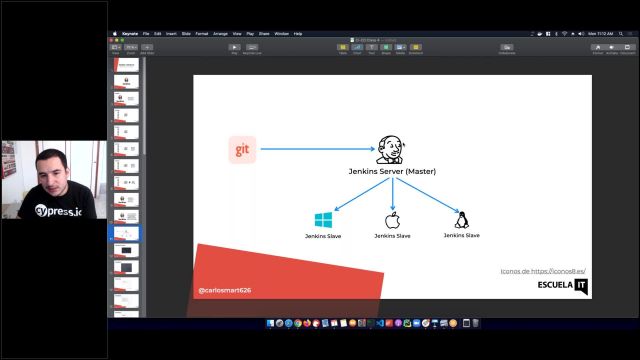The width and height of the screenshot is (640, 360).
Task: Click the Collaborate toolbar button
Action: (x=507, y=47)
